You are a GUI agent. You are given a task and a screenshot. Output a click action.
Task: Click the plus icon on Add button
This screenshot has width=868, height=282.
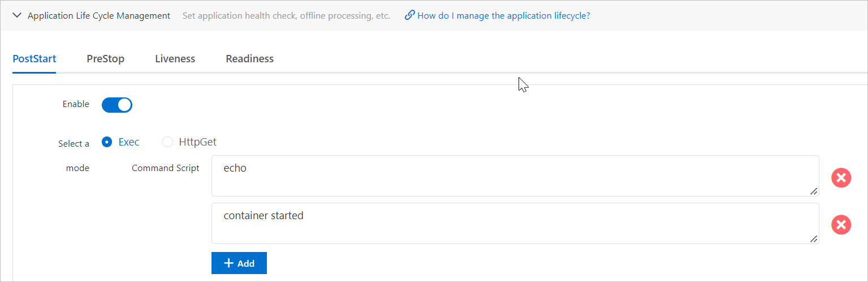[x=229, y=263]
